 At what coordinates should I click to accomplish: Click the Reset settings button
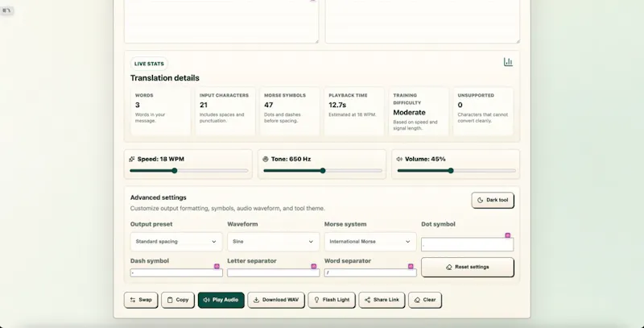click(468, 268)
